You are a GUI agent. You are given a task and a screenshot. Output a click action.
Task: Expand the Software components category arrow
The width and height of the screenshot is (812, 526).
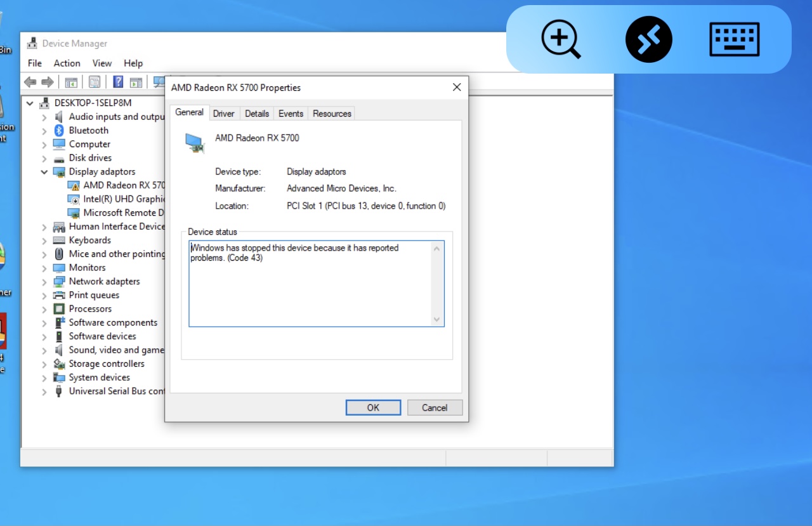[x=44, y=323]
